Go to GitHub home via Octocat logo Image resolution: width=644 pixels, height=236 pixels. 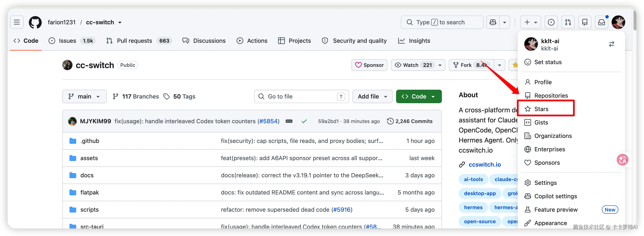[35, 22]
